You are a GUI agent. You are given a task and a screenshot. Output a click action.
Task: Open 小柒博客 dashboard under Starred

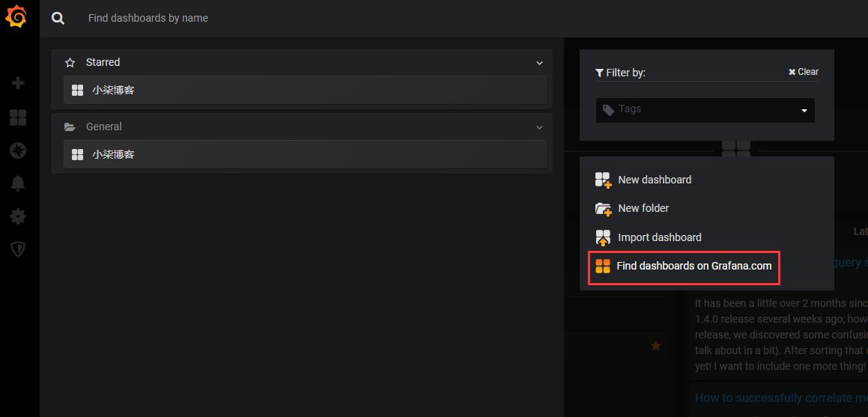pos(306,90)
